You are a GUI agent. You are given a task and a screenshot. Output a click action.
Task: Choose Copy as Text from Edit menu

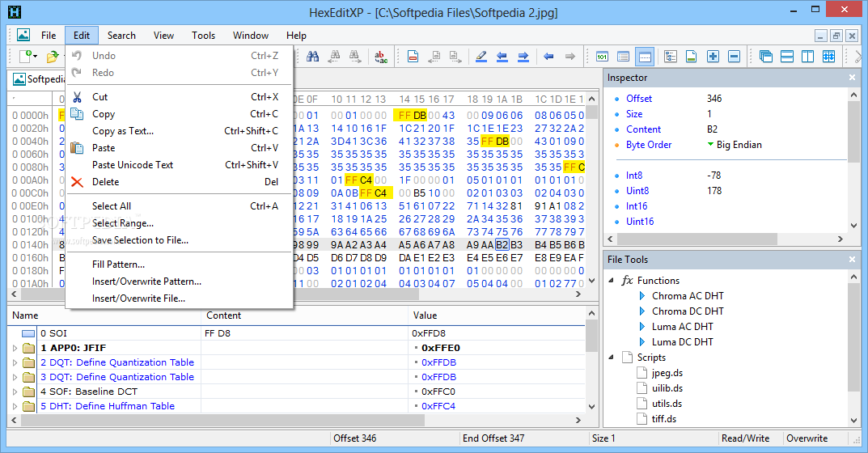178,131
